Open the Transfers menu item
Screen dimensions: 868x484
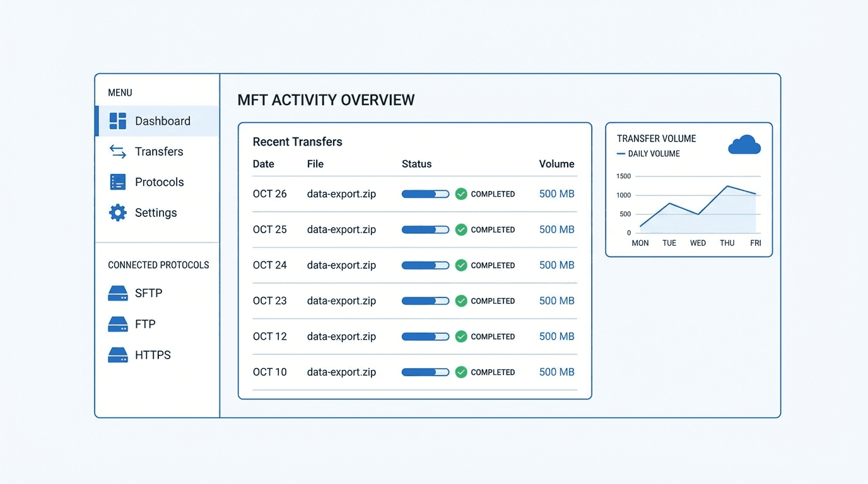coord(159,152)
